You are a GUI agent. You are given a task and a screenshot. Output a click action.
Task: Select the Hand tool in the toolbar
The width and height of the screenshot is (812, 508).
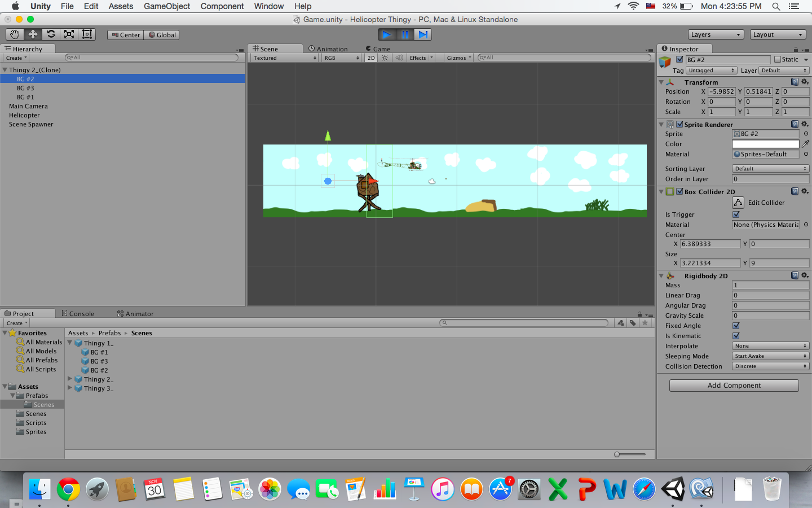tap(15, 34)
